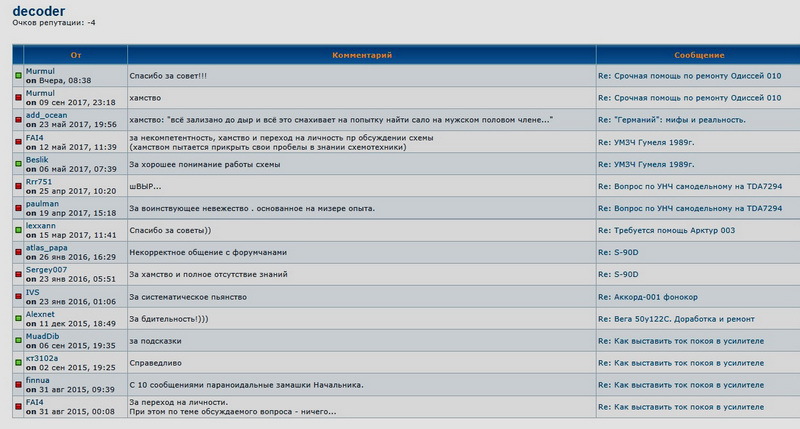Screen dimensions: 800x429
Task: Open ток покоя post link in MuadDib row
Action: coord(681,340)
